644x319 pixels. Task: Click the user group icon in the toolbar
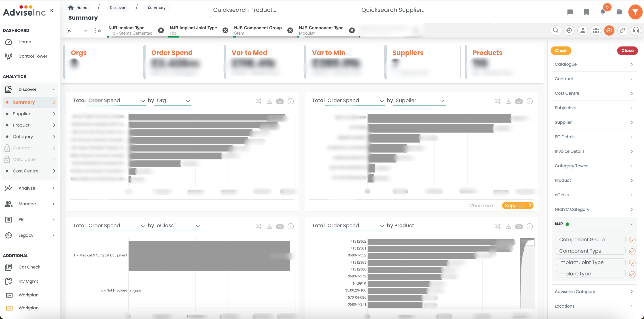pos(596,30)
